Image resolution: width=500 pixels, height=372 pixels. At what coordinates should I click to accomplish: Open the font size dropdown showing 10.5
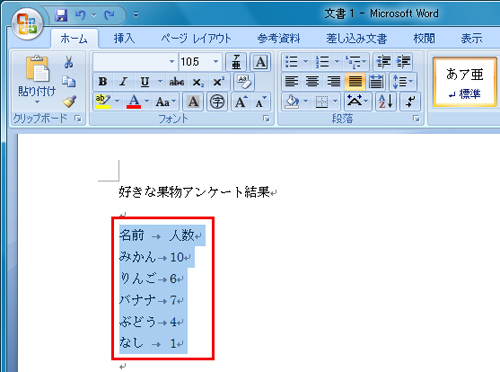[x=216, y=62]
